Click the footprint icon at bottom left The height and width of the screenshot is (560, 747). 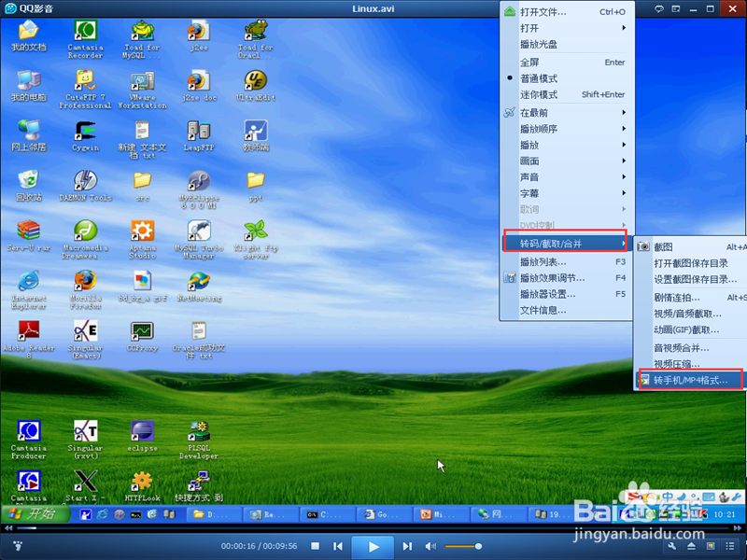click(x=18, y=546)
